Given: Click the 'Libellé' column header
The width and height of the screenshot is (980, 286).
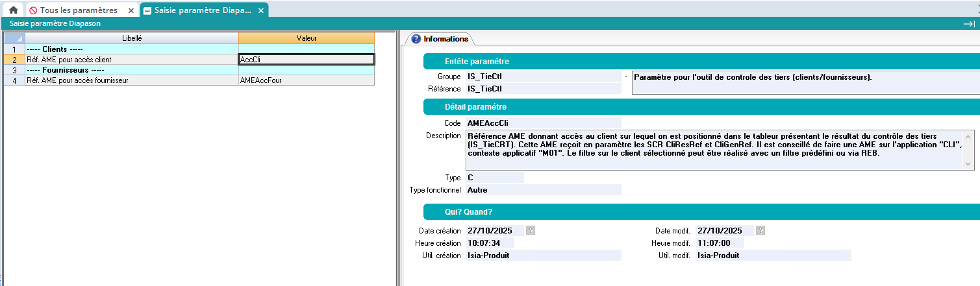Looking at the screenshot, I should (131, 38).
